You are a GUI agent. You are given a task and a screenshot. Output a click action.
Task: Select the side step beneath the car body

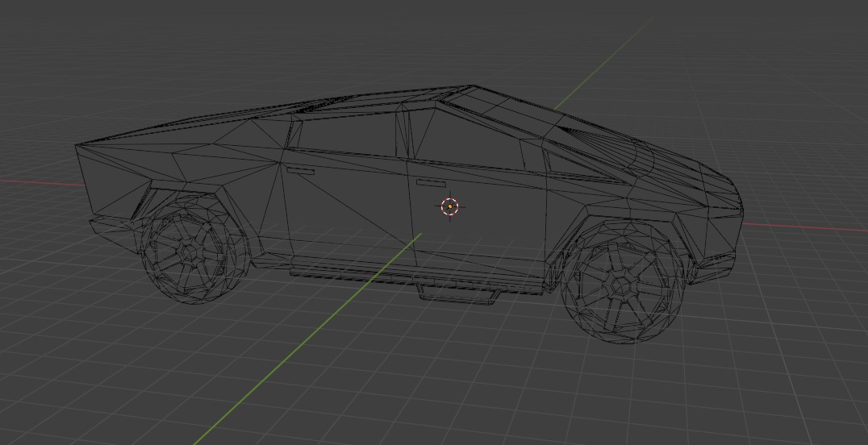pyautogui.click(x=458, y=296)
